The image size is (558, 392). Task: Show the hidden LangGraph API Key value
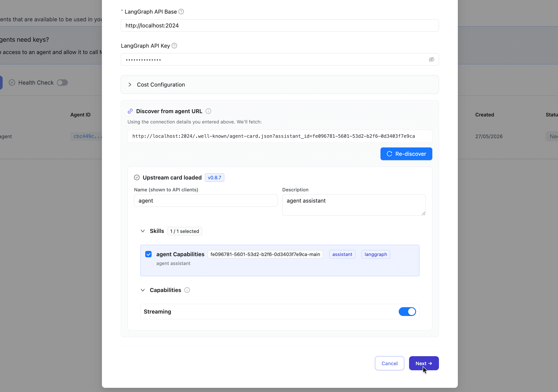tap(431, 59)
